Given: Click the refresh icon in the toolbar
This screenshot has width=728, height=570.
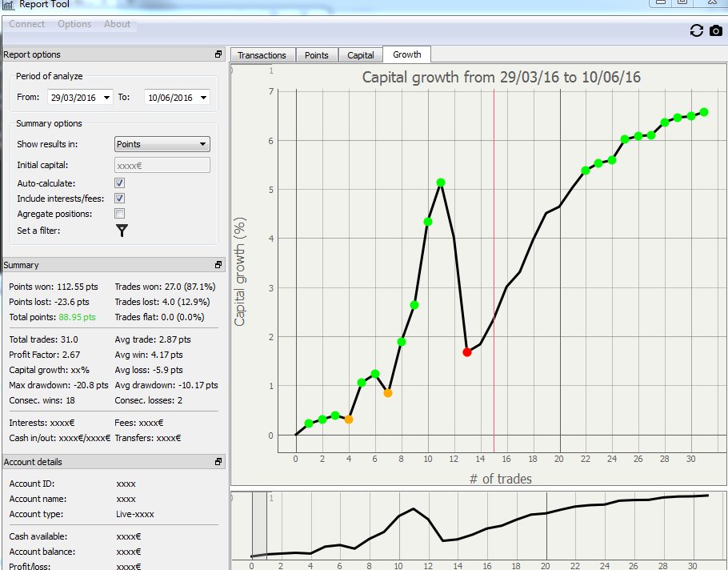Looking at the screenshot, I should [x=696, y=30].
